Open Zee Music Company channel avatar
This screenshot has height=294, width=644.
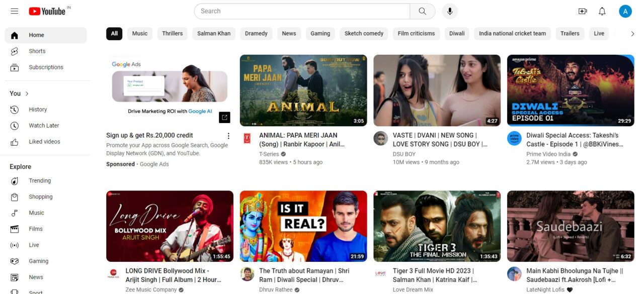(113, 274)
